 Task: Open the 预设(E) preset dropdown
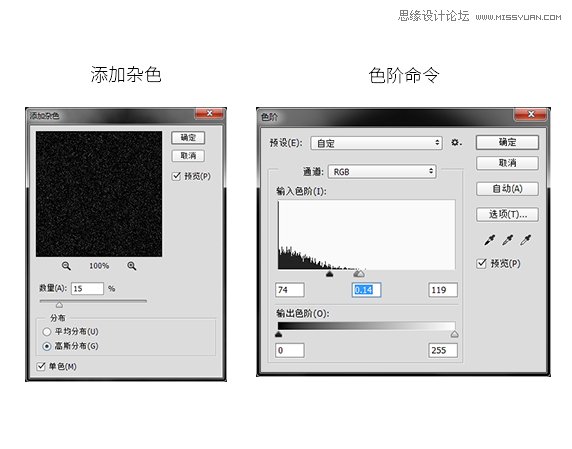(x=376, y=143)
